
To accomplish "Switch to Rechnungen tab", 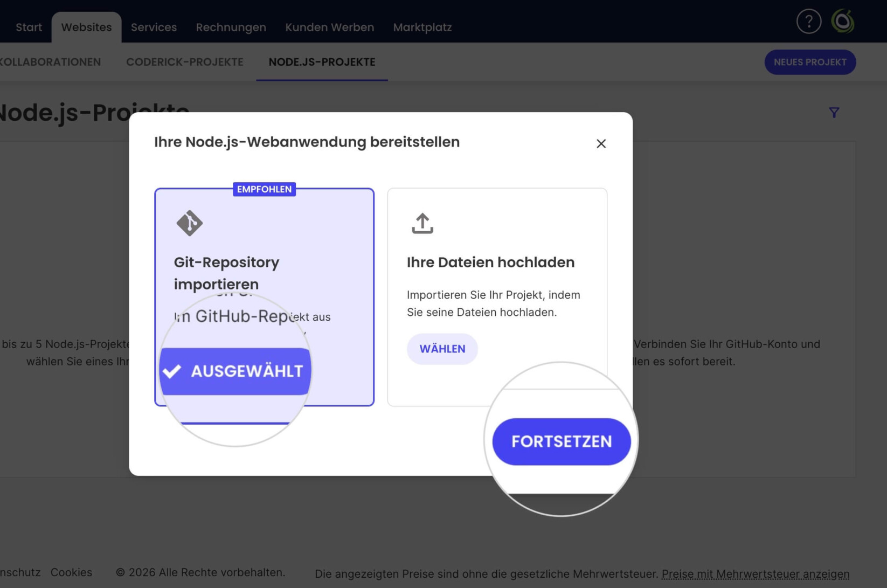I will tap(231, 27).
